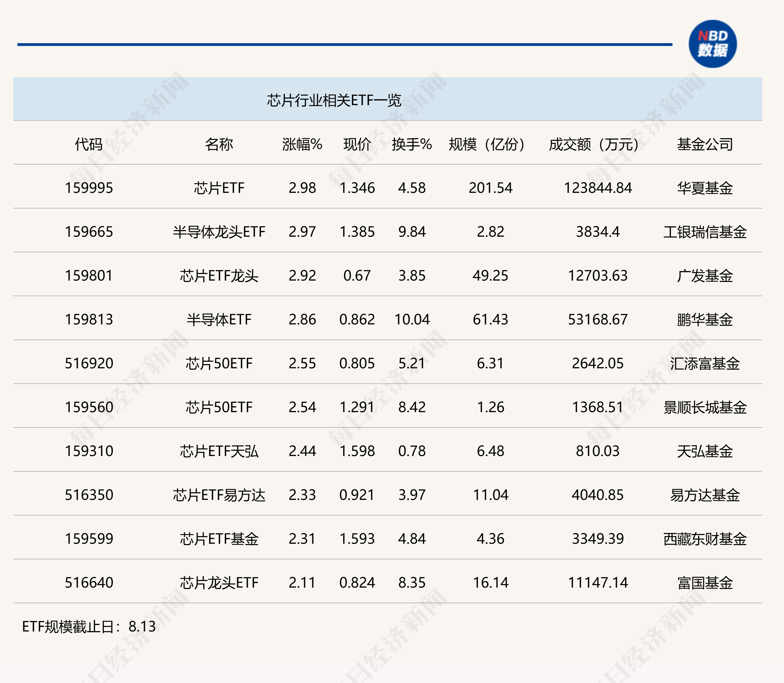Select code 159665

[89, 232]
